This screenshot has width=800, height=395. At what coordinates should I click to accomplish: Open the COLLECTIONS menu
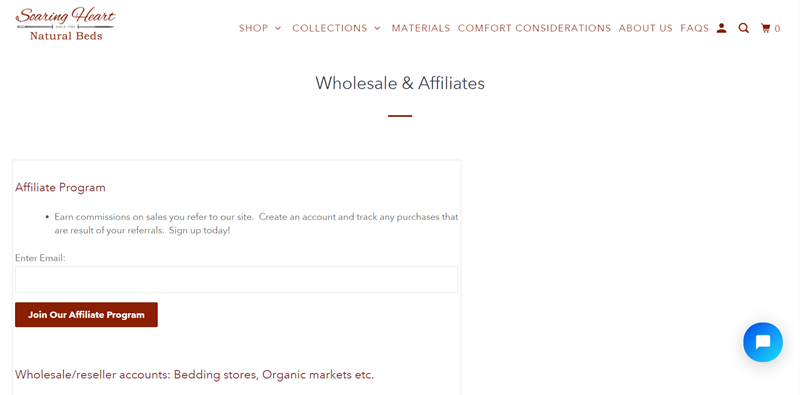pos(330,29)
